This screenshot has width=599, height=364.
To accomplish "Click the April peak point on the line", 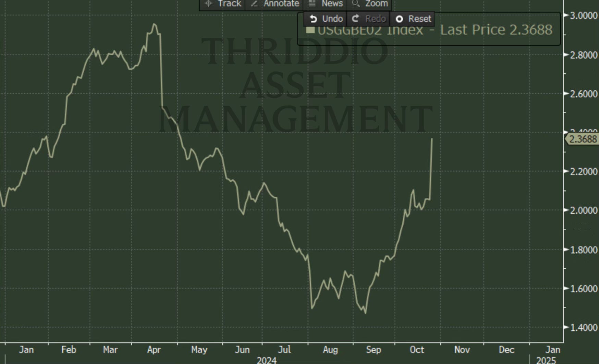I will click(154, 24).
